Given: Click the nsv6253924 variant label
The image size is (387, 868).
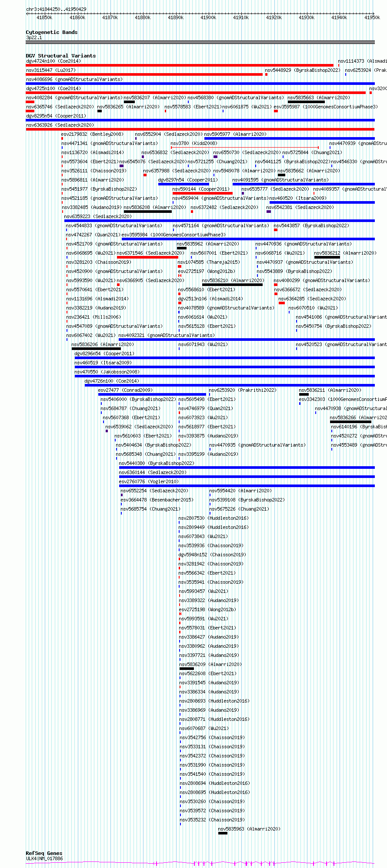Looking at the screenshot, I should (x=366, y=70).
